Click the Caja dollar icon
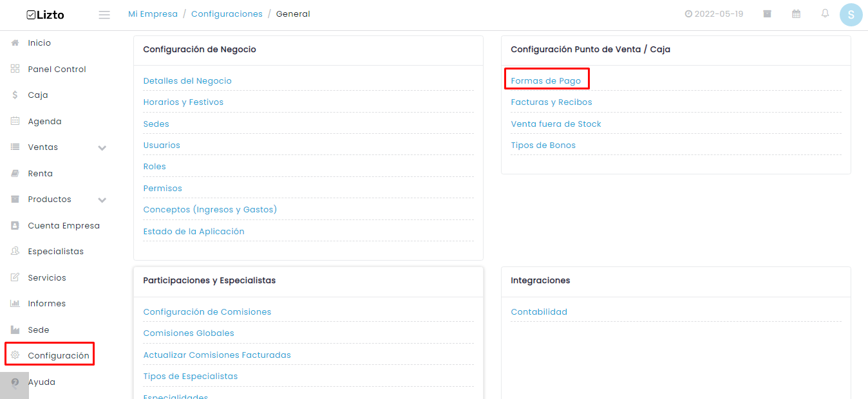This screenshot has width=868, height=399. click(15, 95)
